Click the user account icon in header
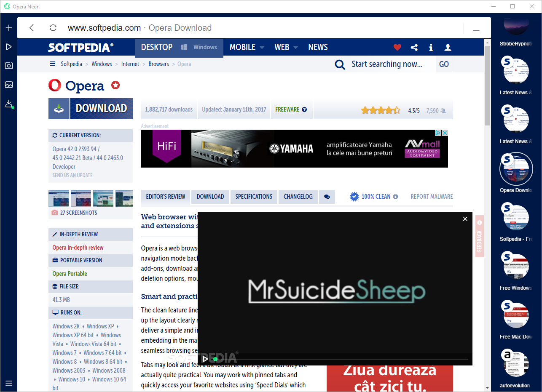The height and width of the screenshot is (392, 542). pyautogui.click(x=448, y=48)
